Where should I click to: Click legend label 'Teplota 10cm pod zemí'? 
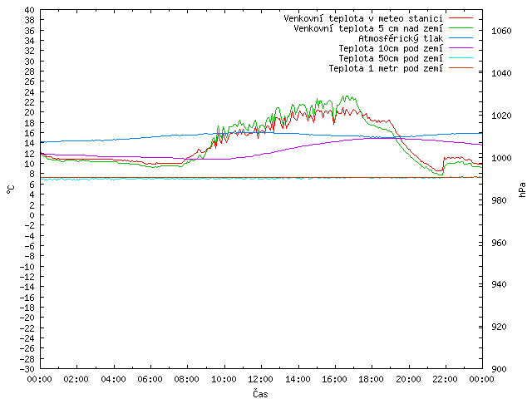[x=391, y=48]
